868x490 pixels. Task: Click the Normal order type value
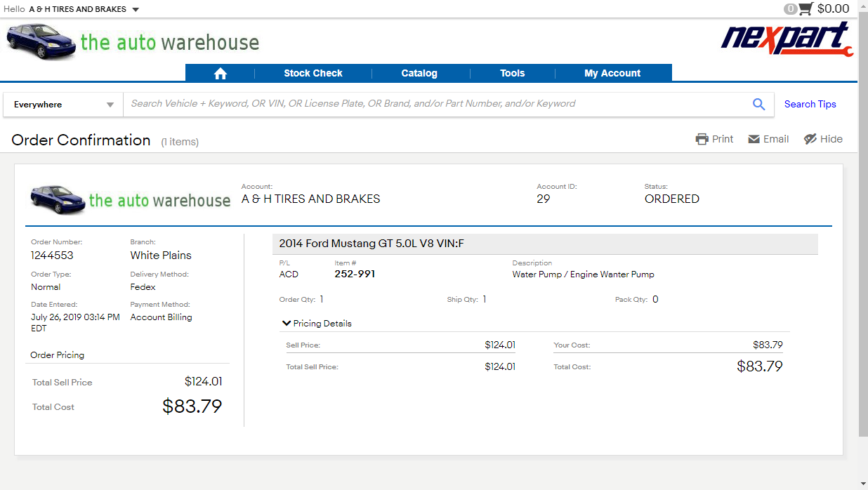[x=46, y=287]
